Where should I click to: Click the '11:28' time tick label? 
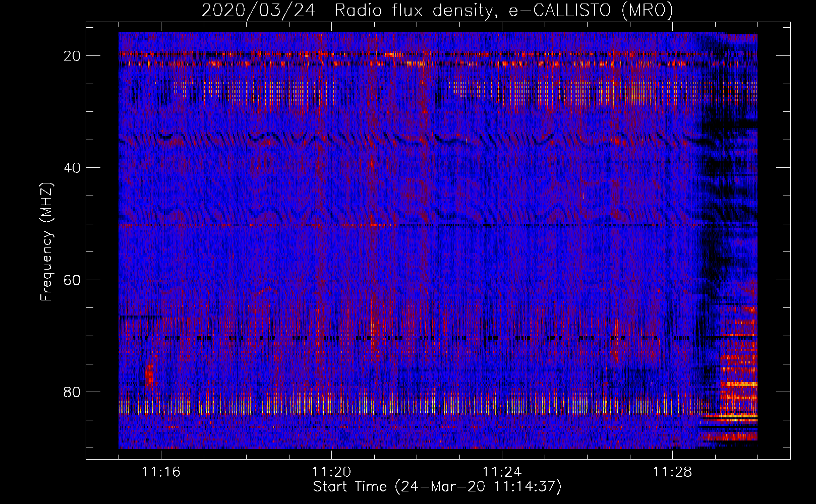point(672,472)
